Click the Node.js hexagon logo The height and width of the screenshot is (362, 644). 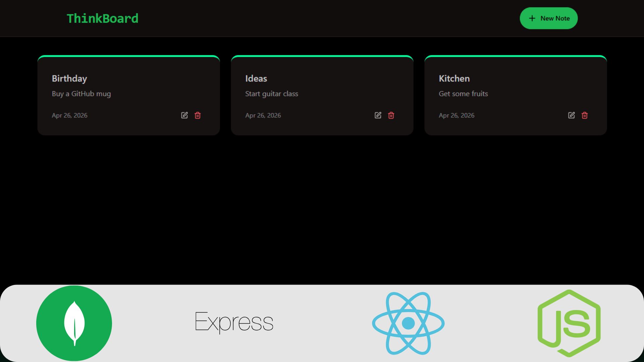click(x=569, y=323)
